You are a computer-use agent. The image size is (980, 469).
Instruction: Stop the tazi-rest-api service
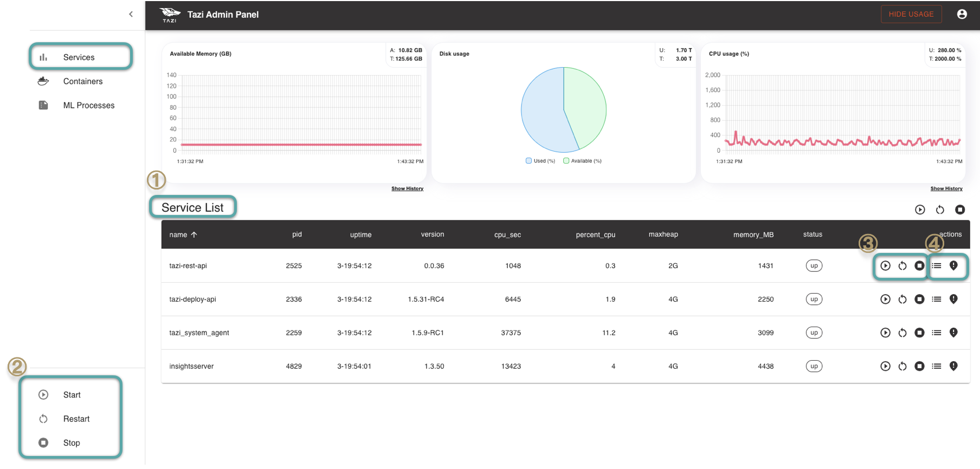coord(919,265)
